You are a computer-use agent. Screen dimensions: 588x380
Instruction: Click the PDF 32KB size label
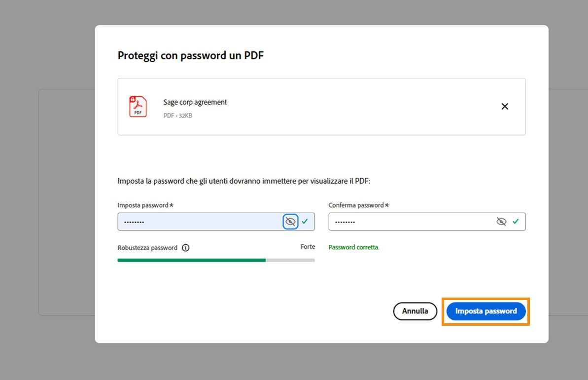tap(176, 115)
